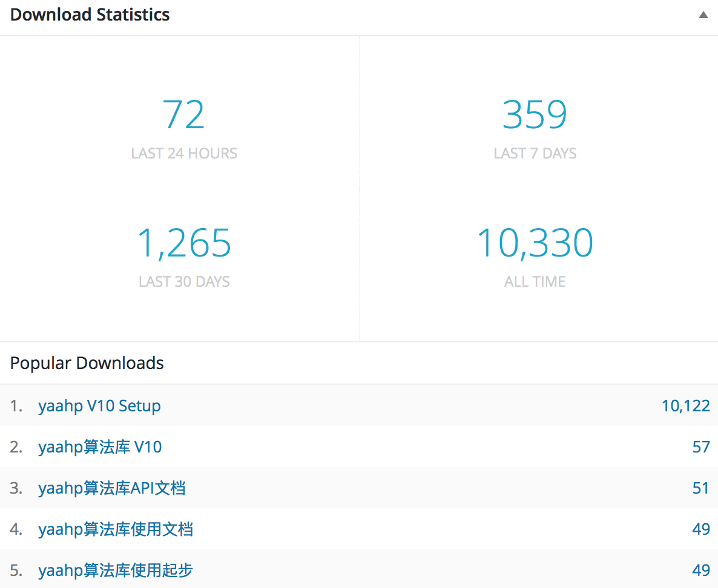Click the Popular Downloads heading
718x588 pixels.
(87, 364)
